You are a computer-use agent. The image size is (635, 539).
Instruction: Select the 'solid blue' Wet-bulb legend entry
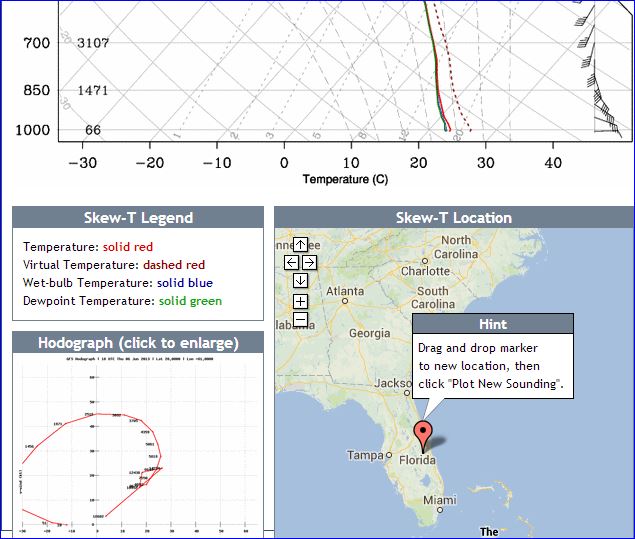tap(185, 283)
